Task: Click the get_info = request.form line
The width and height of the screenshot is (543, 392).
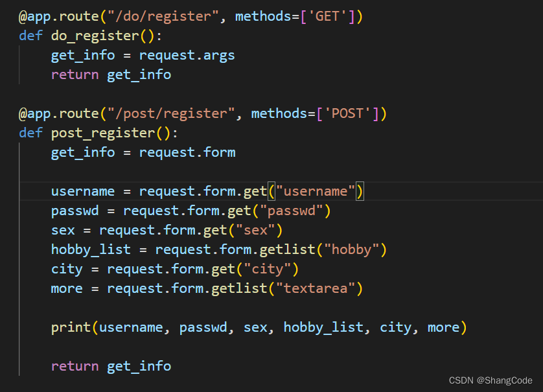Action: coord(143,152)
